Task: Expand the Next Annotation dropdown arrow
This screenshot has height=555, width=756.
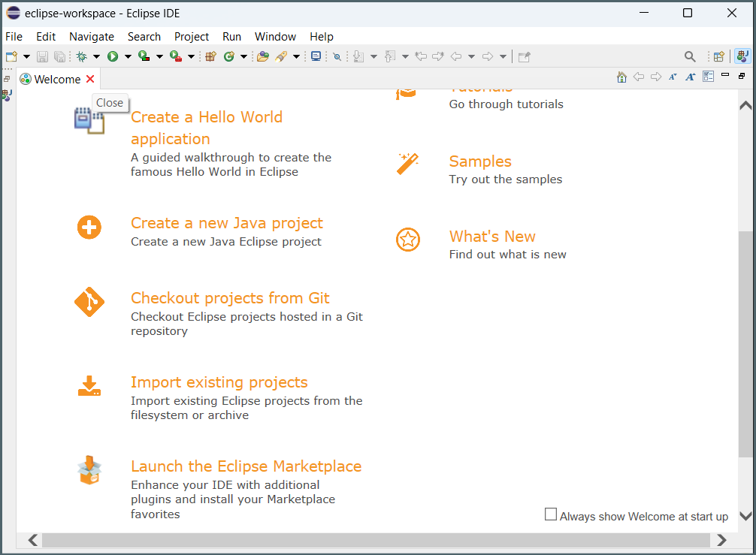Action: click(x=373, y=57)
